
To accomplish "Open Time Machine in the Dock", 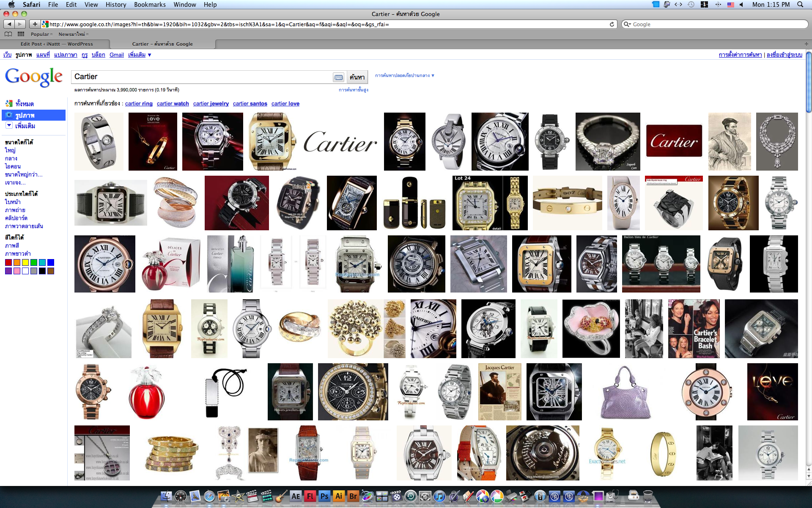I will click(x=410, y=496).
